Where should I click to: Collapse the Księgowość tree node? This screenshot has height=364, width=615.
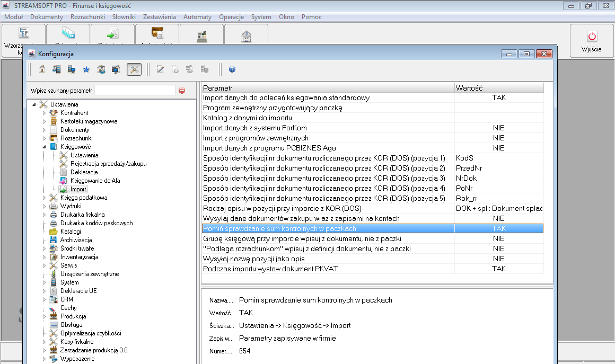point(45,147)
